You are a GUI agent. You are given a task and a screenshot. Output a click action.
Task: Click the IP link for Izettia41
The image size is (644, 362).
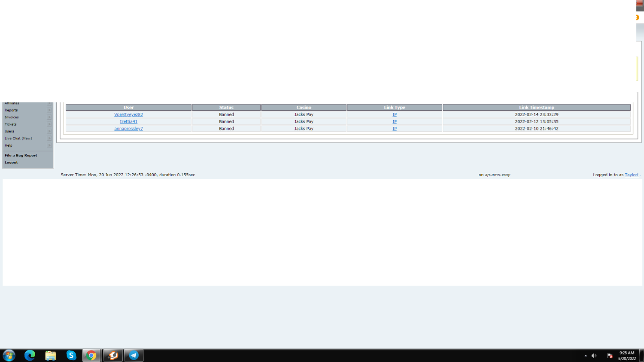(x=394, y=122)
